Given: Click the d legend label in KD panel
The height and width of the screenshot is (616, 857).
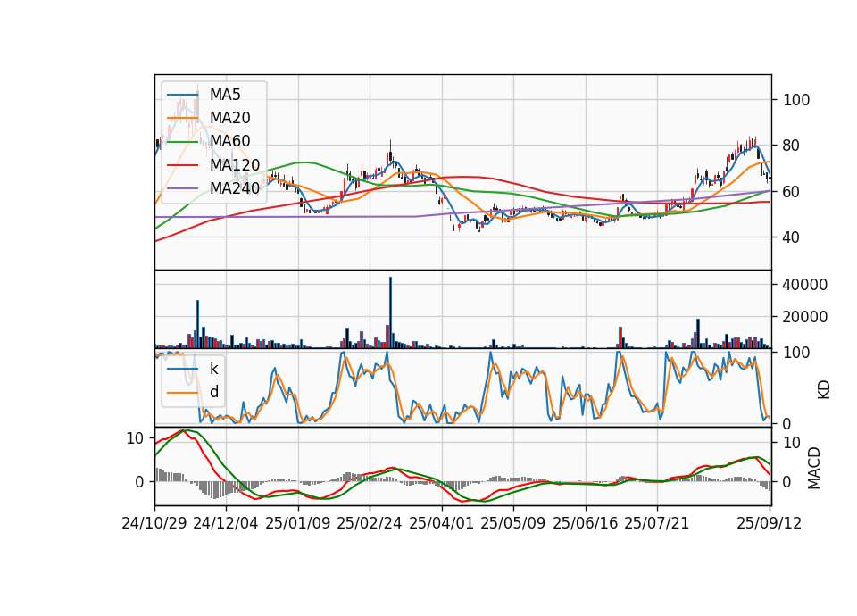Looking at the screenshot, I should pos(214,392).
